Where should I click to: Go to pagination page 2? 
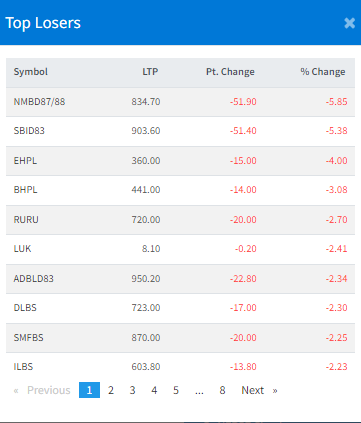coord(111,390)
